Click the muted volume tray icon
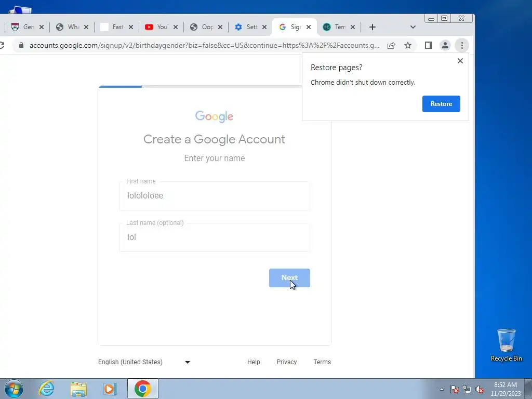This screenshot has width=532, height=399. tap(480, 389)
